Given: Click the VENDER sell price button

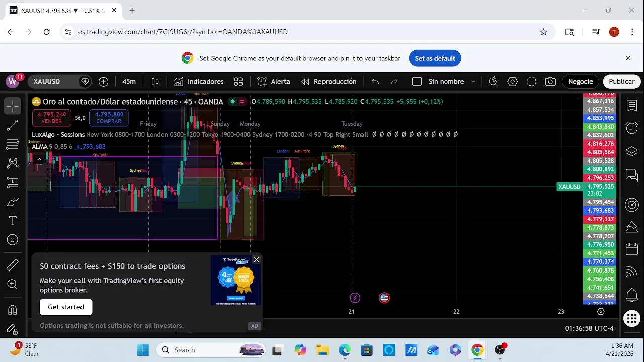Looking at the screenshot, I should pyautogui.click(x=52, y=118).
